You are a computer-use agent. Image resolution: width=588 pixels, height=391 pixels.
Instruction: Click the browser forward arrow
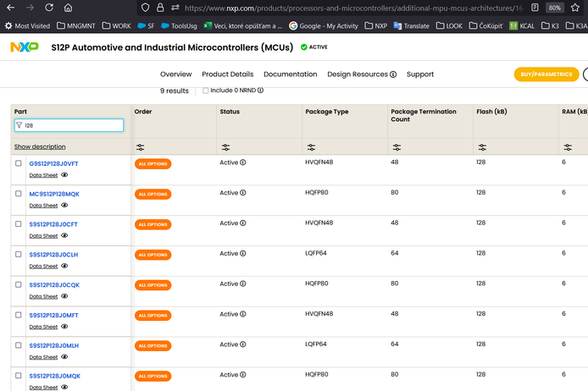tap(30, 8)
